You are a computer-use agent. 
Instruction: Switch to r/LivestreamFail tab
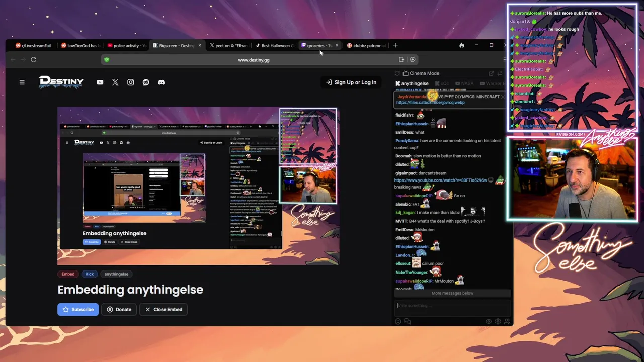coord(33,45)
